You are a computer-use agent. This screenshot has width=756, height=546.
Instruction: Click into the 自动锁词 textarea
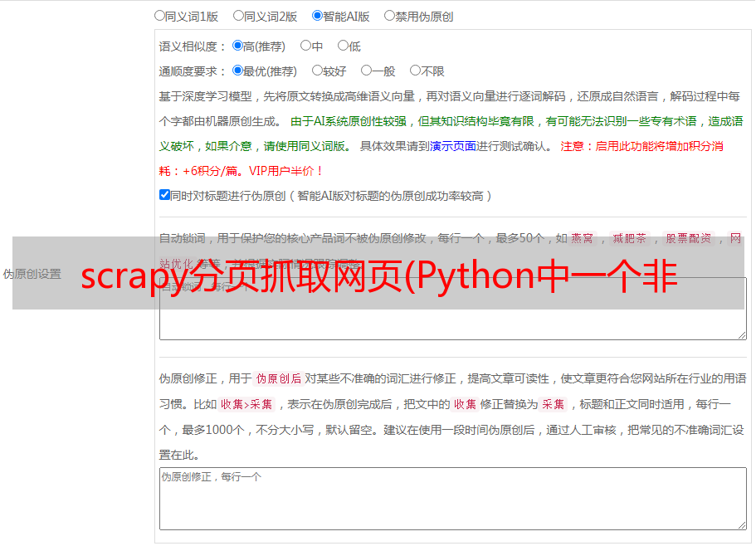pyautogui.click(x=453, y=309)
